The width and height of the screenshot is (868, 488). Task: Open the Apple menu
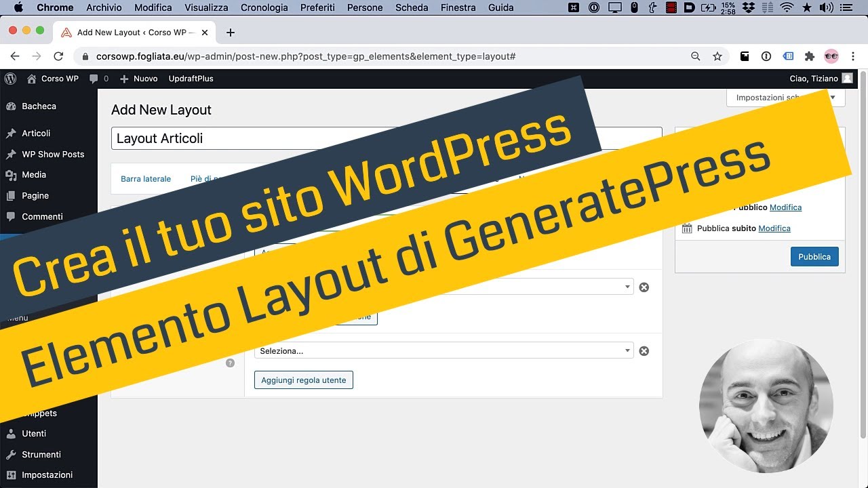[x=18, y=7]
